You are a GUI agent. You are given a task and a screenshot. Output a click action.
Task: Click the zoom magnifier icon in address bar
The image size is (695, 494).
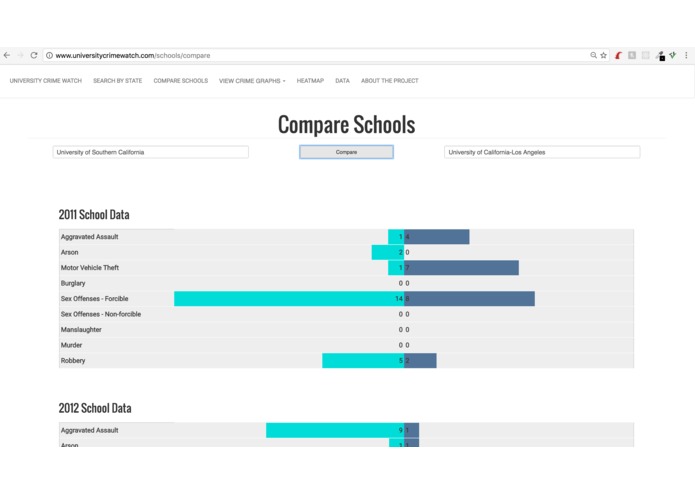click(x=593, y=55)
